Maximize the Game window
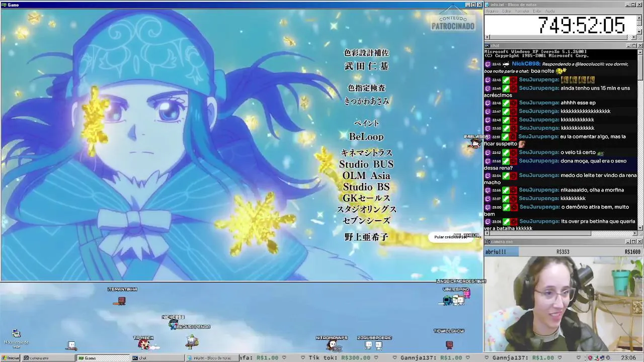The width and height of the screenshot is (644, 362). coord(473,5)
